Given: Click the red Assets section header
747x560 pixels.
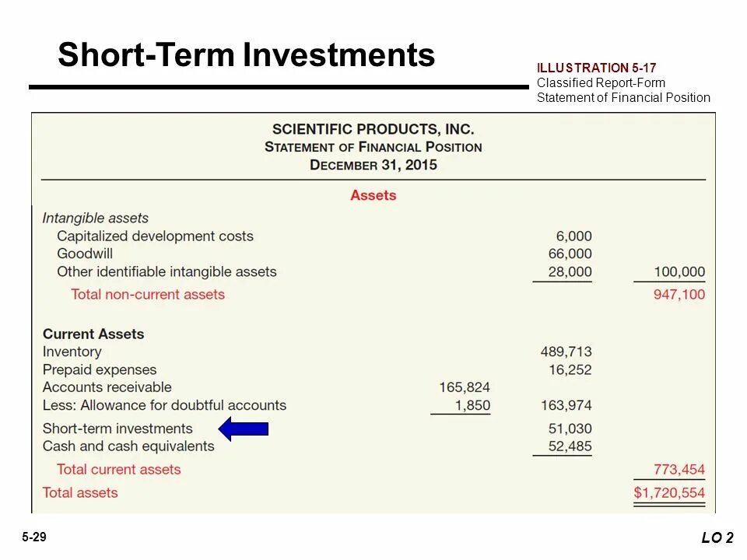Looking at the screenshot, I should [373, 195].
